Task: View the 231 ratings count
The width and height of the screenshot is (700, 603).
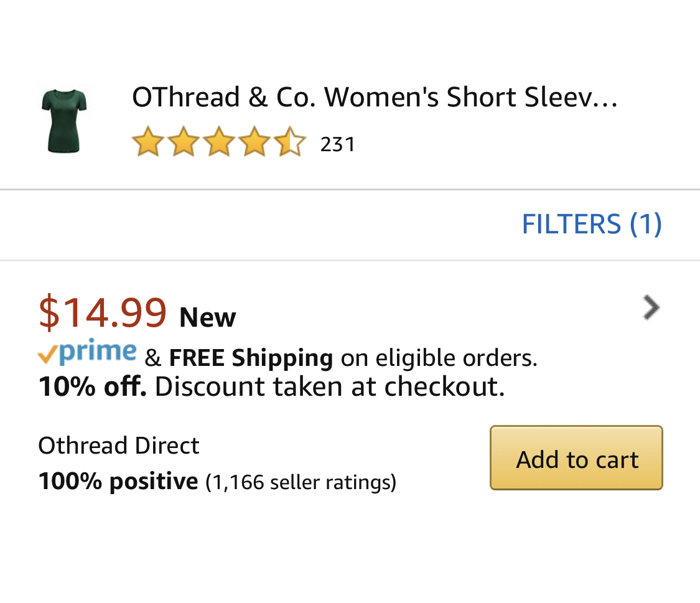Action: (x=338, y=143)
